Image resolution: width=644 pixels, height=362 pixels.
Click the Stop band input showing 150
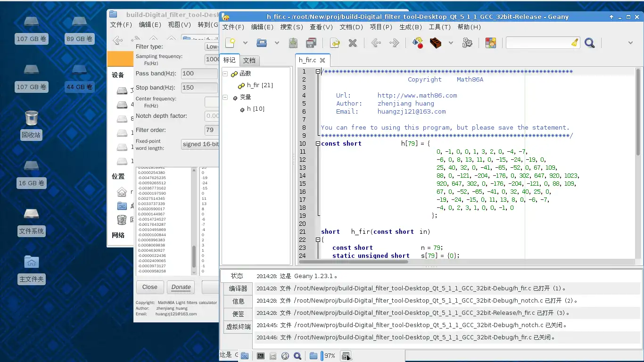pos(199,88)
